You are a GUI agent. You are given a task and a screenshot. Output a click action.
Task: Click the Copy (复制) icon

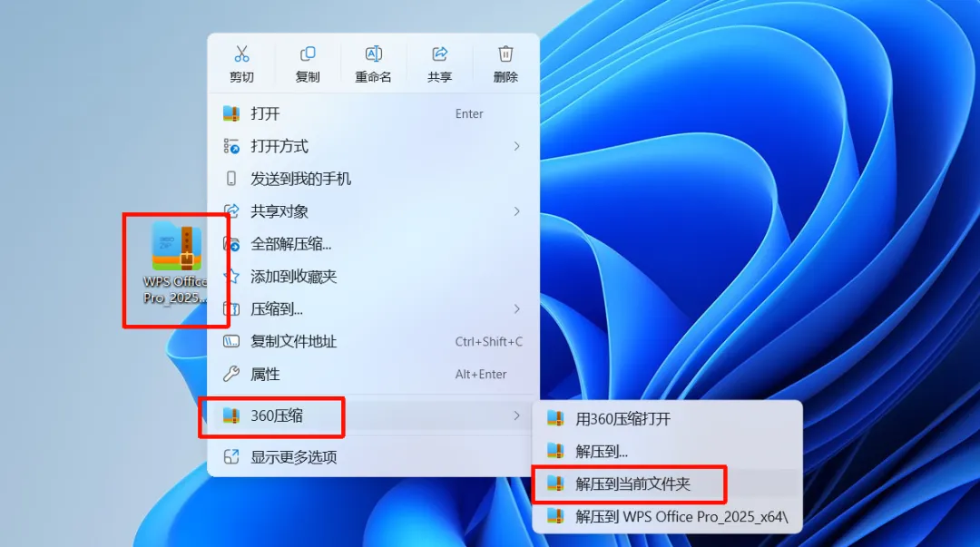point(308,54)
